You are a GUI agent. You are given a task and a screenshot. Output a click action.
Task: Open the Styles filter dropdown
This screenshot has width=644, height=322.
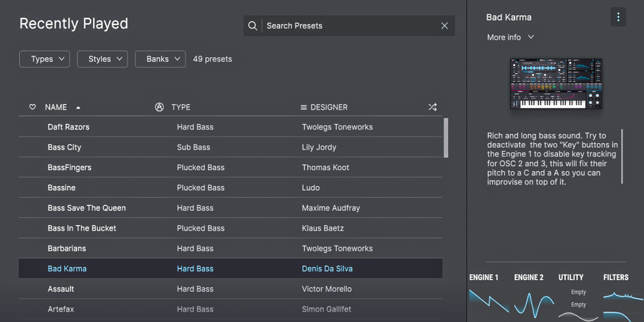click(x=102, y=59)
